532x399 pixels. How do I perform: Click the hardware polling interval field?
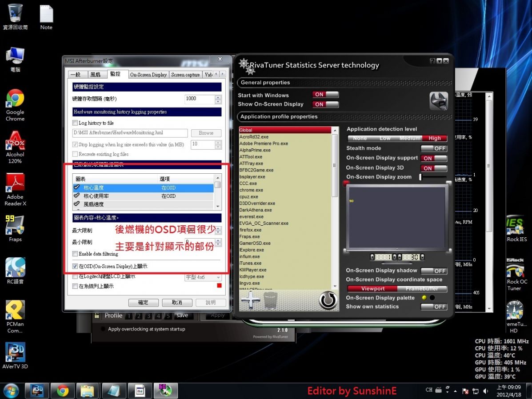click(200, 99)
